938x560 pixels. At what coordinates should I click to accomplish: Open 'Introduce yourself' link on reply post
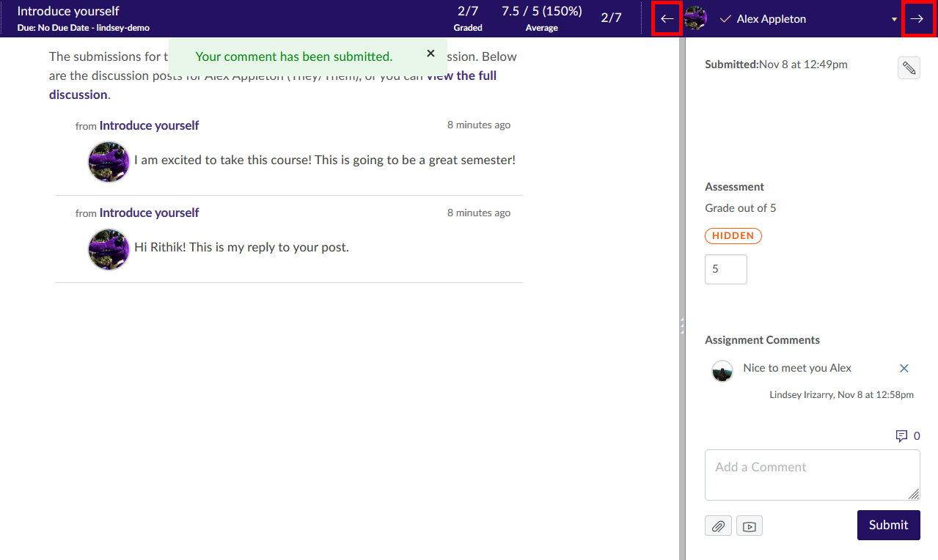149,213
